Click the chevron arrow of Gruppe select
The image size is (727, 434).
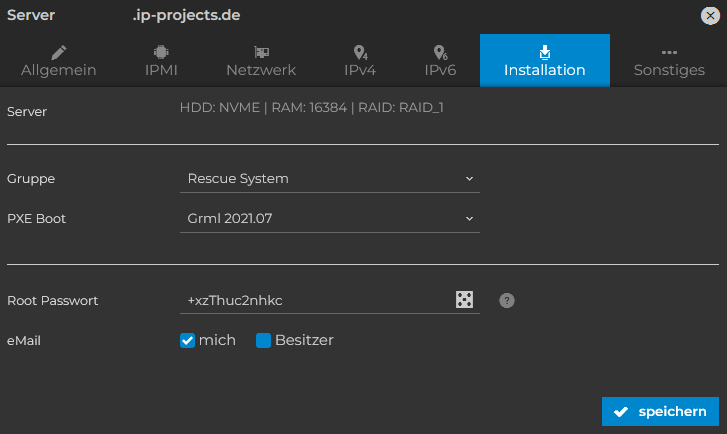tap(469, 179)
